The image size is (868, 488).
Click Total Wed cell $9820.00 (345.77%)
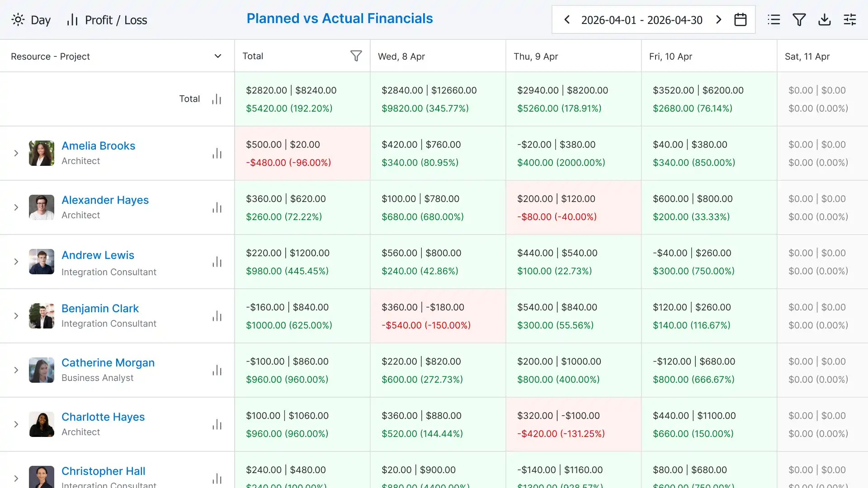(438, 99)
